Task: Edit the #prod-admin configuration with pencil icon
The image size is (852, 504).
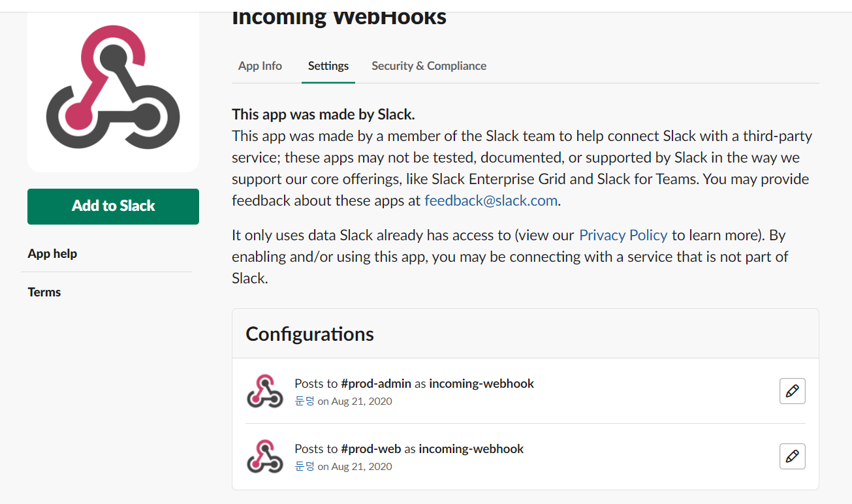Action: tap(792, 391)
